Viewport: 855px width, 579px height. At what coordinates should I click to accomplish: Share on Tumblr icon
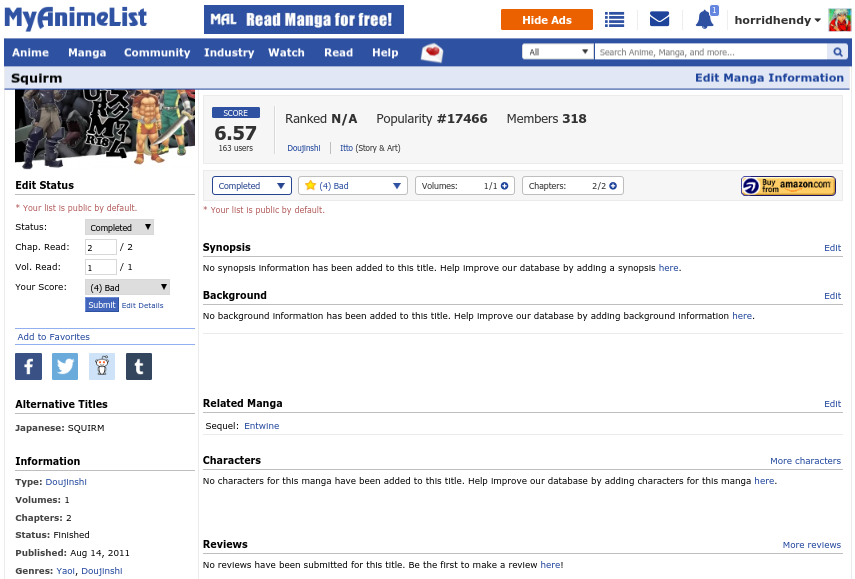point(139,366)
